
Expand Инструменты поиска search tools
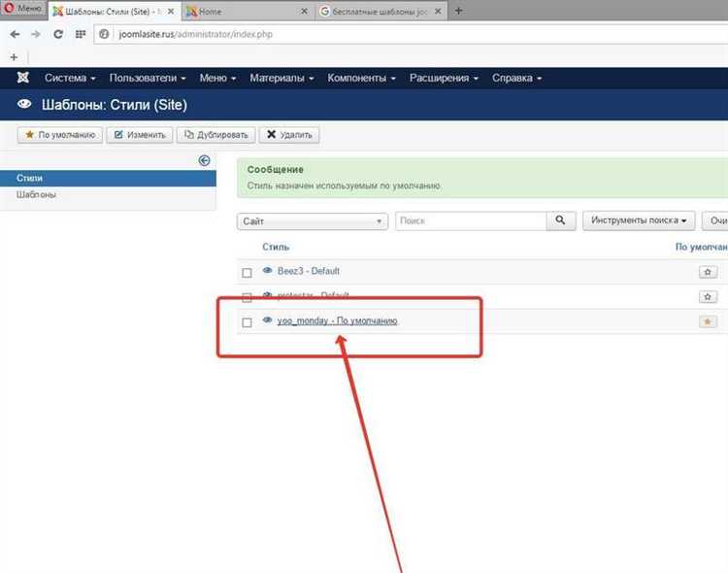pyautogui.click(x=639, y=220)
